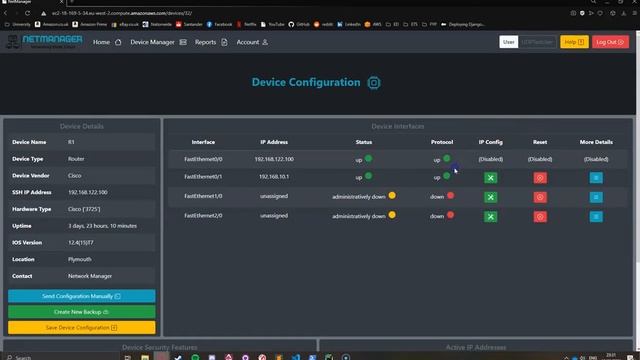The width and height of the screenshot is (640, 360).
Task: Click the Log Out button
Action: pos(610,42)
